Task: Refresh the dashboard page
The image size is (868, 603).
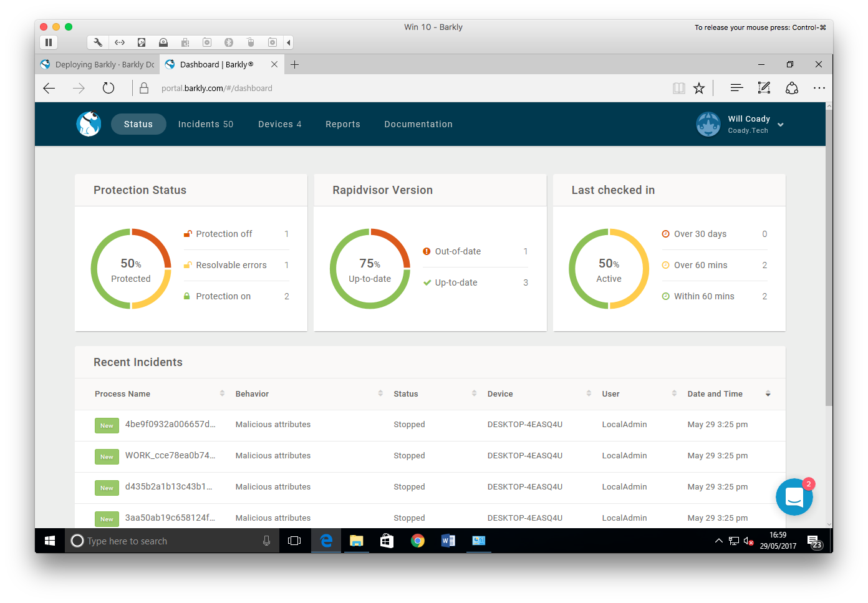Action: point(109,89)
